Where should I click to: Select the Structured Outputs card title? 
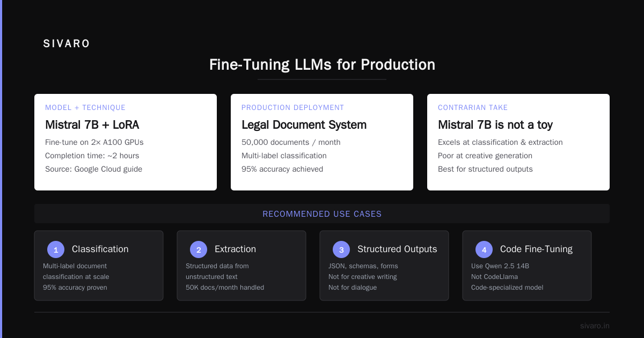397,249
